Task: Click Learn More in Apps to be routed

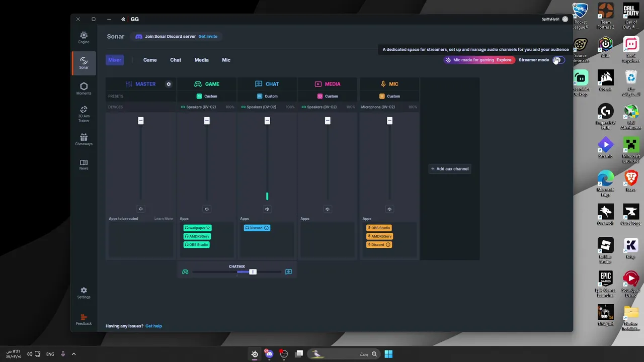Action: (164, 219)
